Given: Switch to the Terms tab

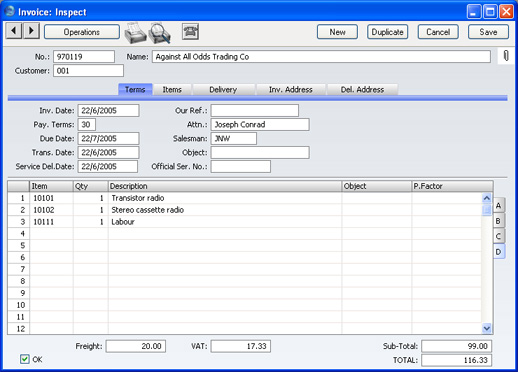Looking at the screenshot, I should pos(135,89).
